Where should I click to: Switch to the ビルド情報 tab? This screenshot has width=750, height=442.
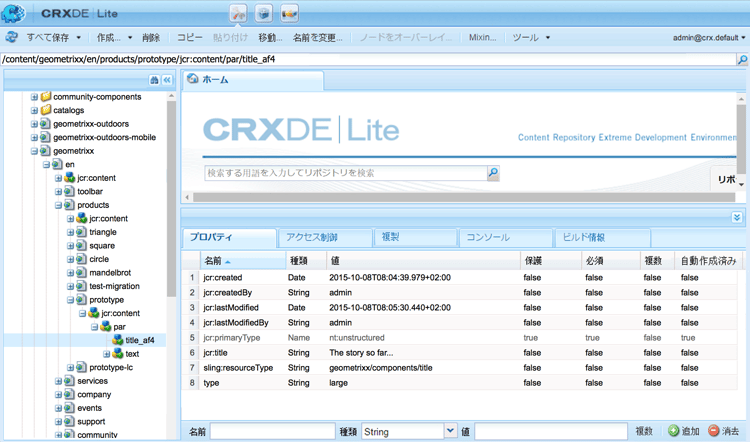(x=602, y=237)
